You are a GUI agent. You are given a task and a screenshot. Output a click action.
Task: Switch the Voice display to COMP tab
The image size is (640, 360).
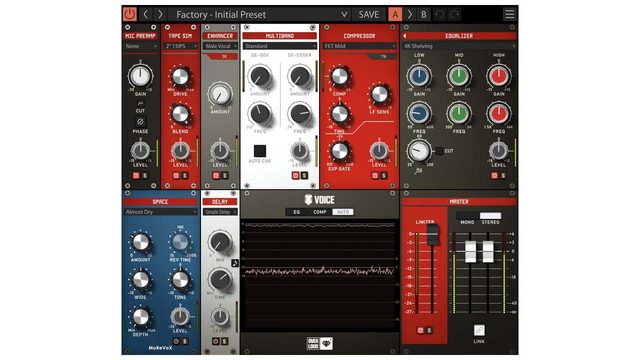pyautogui.click(x=320, y=212)
